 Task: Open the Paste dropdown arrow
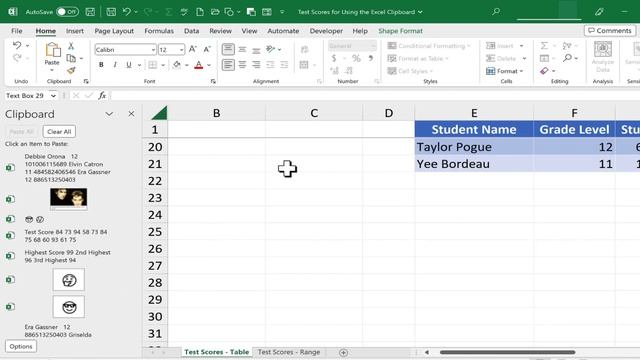[x=52, y=70]
